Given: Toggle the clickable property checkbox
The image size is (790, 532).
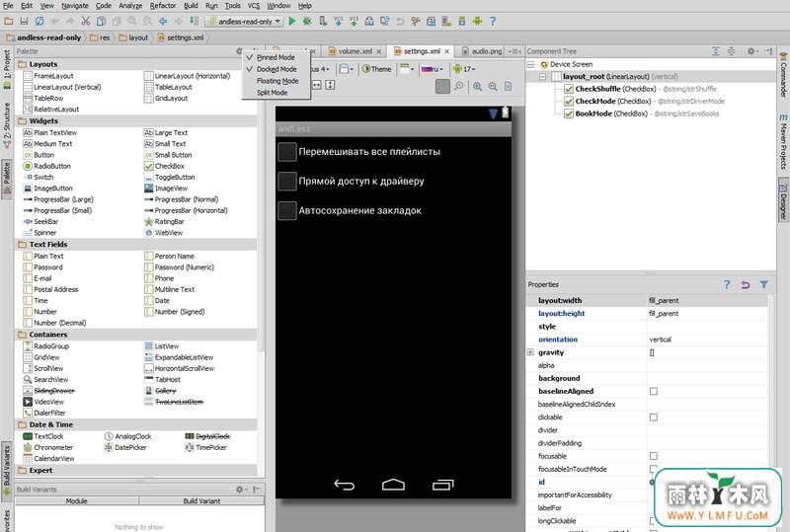Looking at the screenshot, I should [654, 418].
